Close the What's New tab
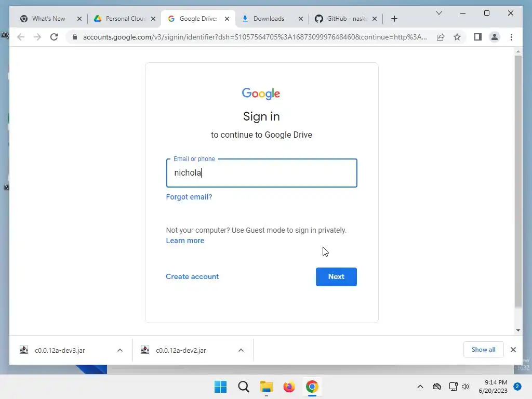 79,19
